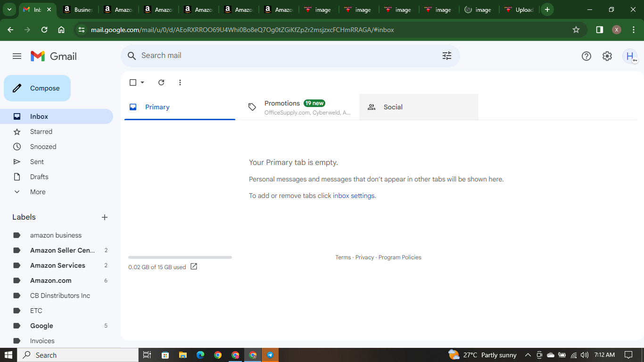Open weather widget 27°C Partly sunny
Viewport: 644px width, 362px height.
click(x=482, y=355)
